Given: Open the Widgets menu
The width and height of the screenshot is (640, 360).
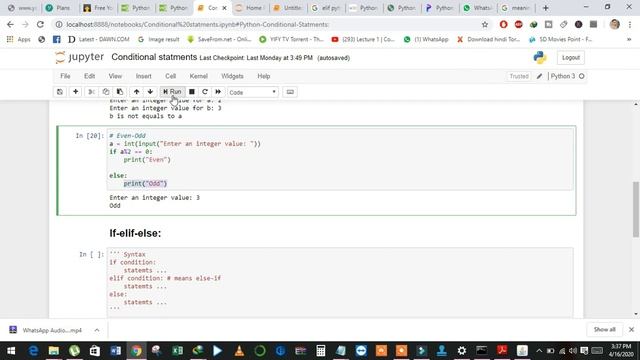Looking at the screenshot, I should (x=232, y=76).
